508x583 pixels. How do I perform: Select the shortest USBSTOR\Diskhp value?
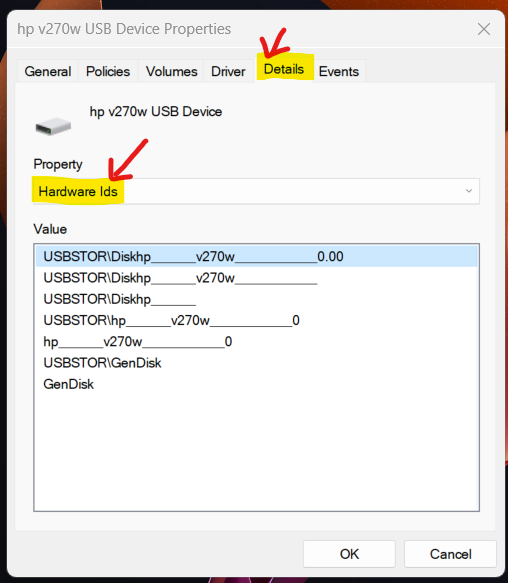click(x=257, y=299)
